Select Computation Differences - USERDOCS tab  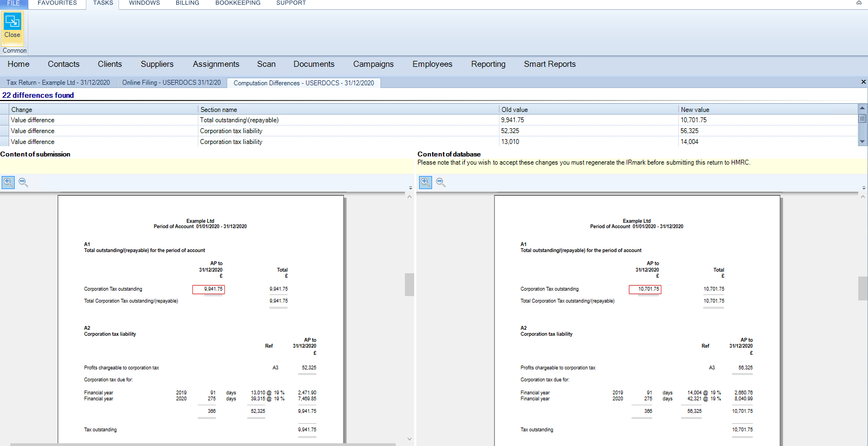304,83
